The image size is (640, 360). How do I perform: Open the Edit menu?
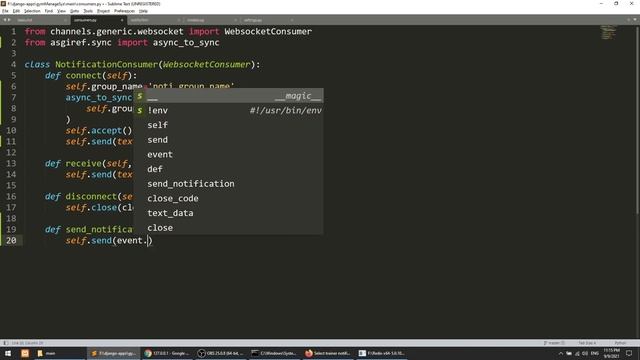click(x=16, y=11)
